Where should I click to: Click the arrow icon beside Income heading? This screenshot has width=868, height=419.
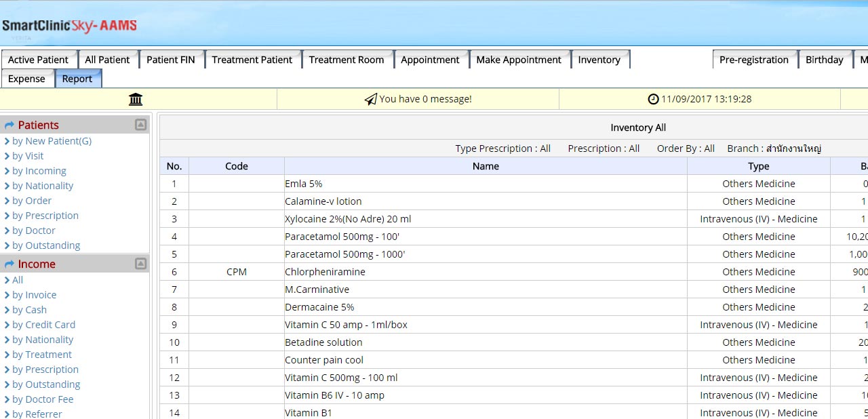pyautogui.click(x=9, y=264)
